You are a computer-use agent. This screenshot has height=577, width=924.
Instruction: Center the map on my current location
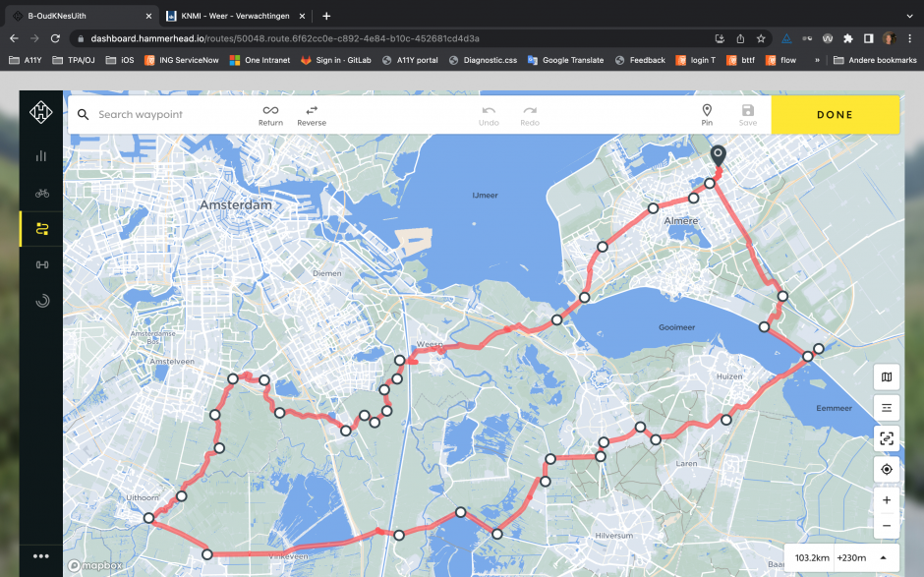tap(887, 470)
